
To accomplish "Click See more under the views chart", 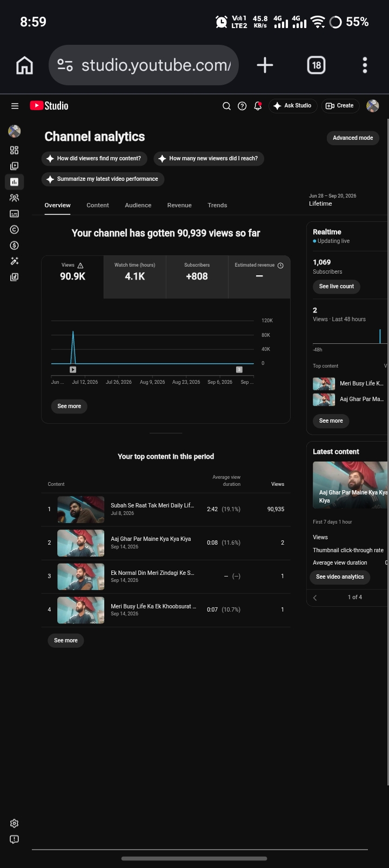I will click(x=69, y=406).
